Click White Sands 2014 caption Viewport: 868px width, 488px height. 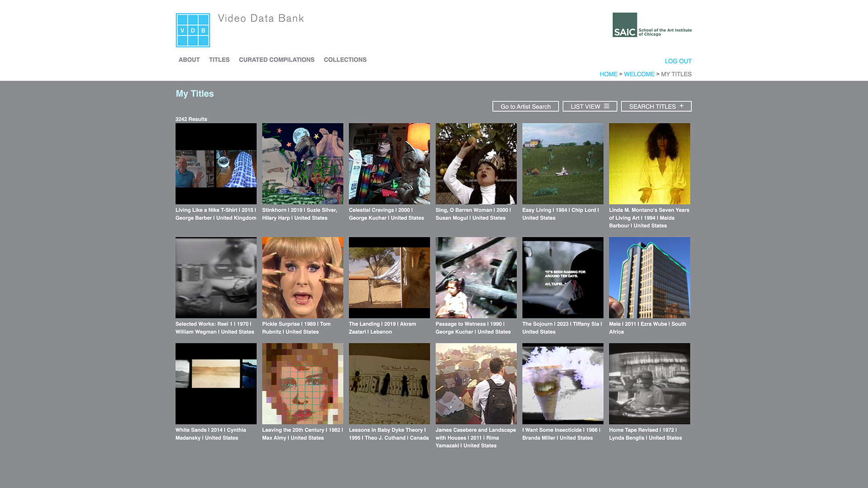[x=211, y=434]
